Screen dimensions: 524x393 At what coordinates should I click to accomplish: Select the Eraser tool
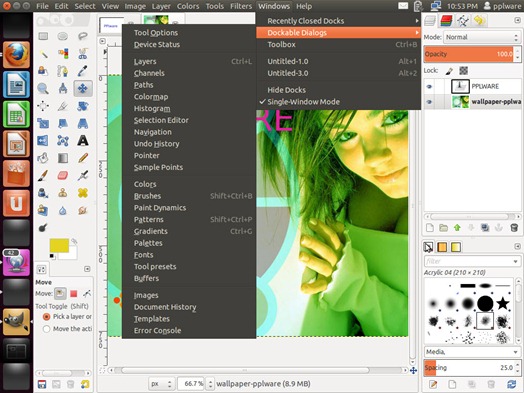click(x=62, y=175)
